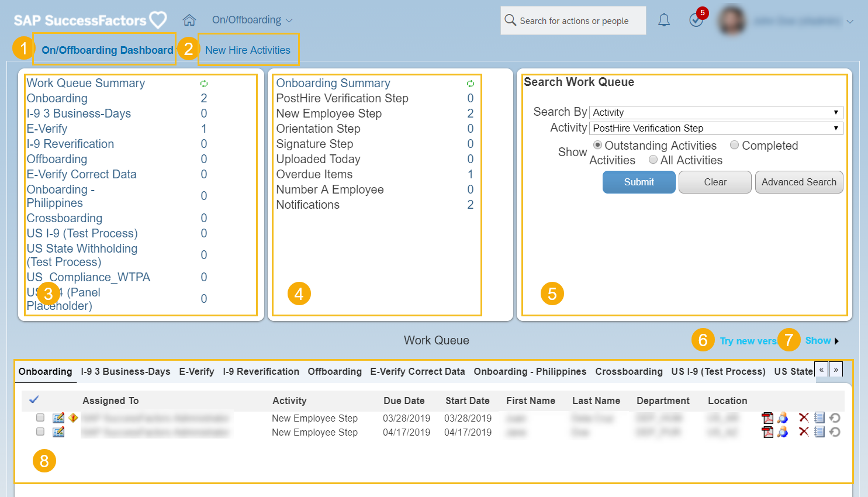
Task: Click the Submit button
Action: (x=639, y=182)
